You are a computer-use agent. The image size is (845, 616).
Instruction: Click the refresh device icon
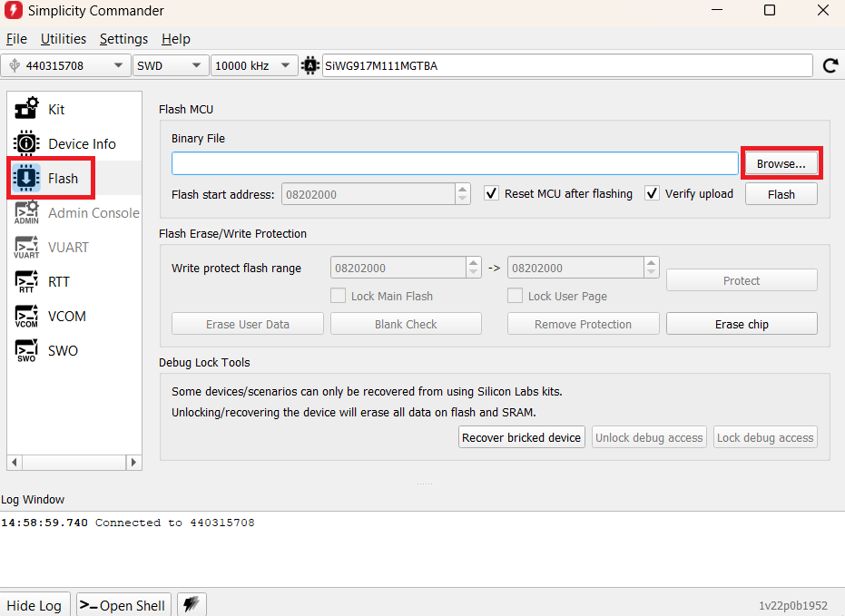click(830, 65)
